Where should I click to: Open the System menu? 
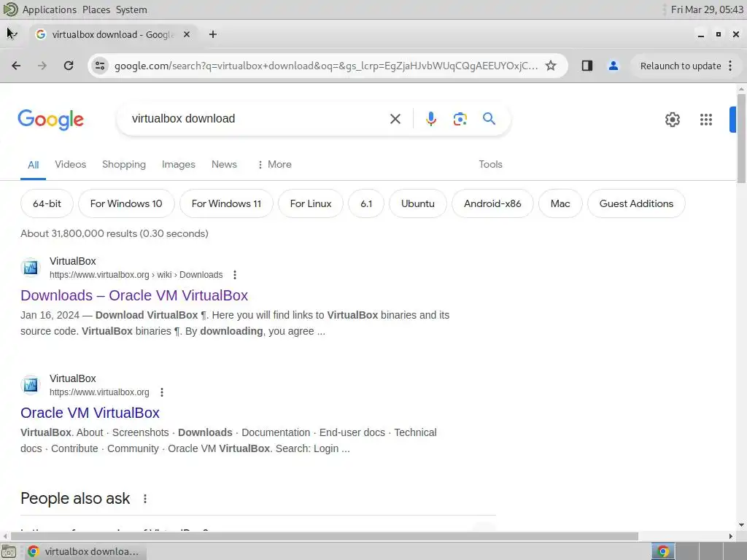click(131, 9)
